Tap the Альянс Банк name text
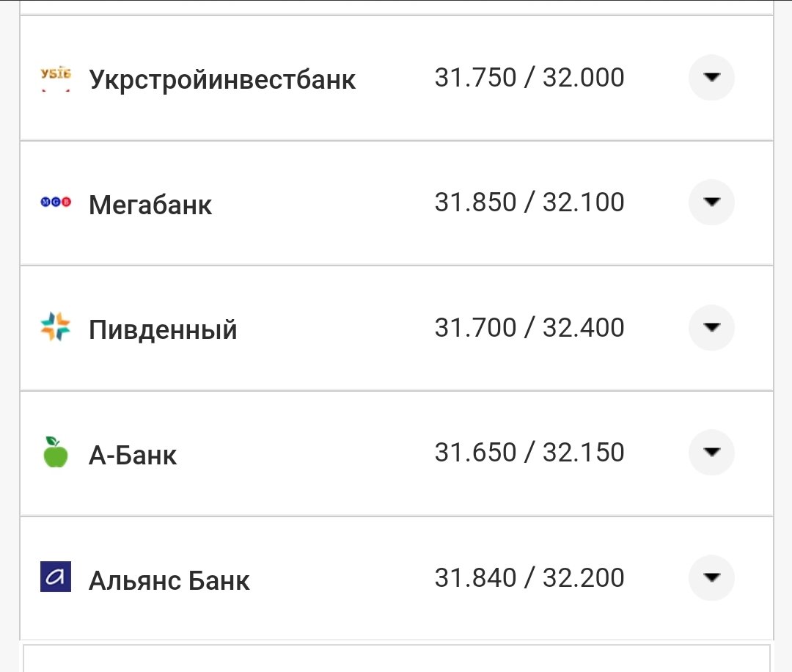 169,581
